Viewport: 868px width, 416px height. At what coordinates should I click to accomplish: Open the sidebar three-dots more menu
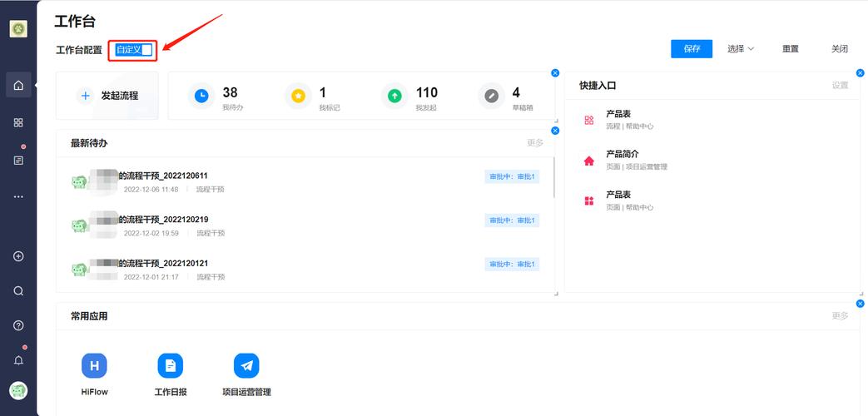18,196
